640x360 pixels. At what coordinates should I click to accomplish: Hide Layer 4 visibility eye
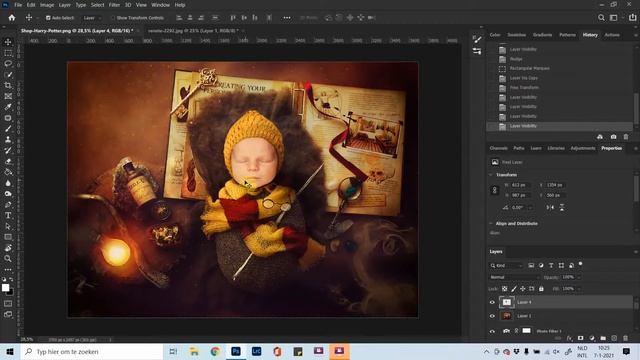[x=492, y=302]
